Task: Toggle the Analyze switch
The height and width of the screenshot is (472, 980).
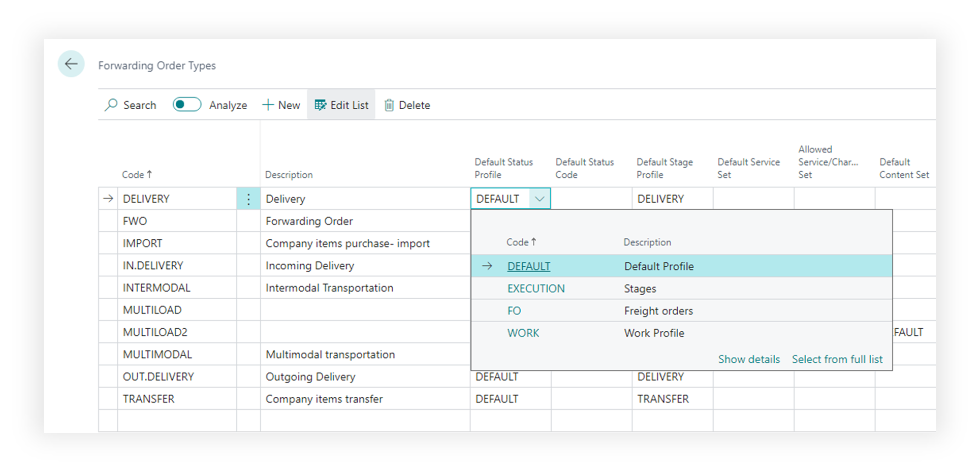Action: pos(186,105)
